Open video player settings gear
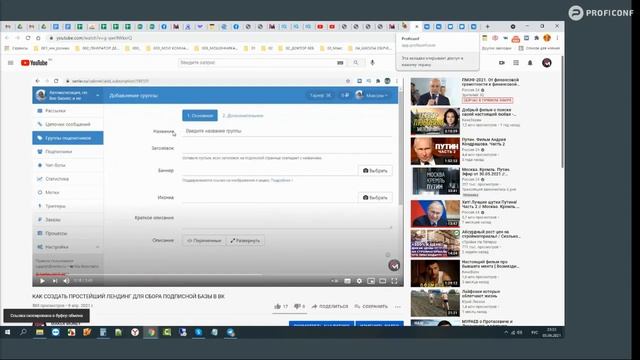This screenshot has width=640, height=360. click(359, 281)
